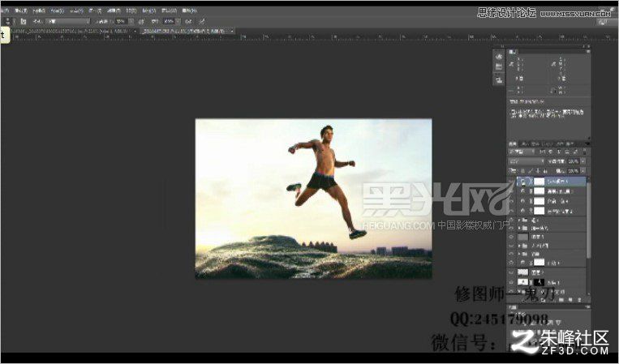Image resolution: width=619 pixels, height=364 pixels.
Task: Click the brush Flow value field
Action: (169, 22)
